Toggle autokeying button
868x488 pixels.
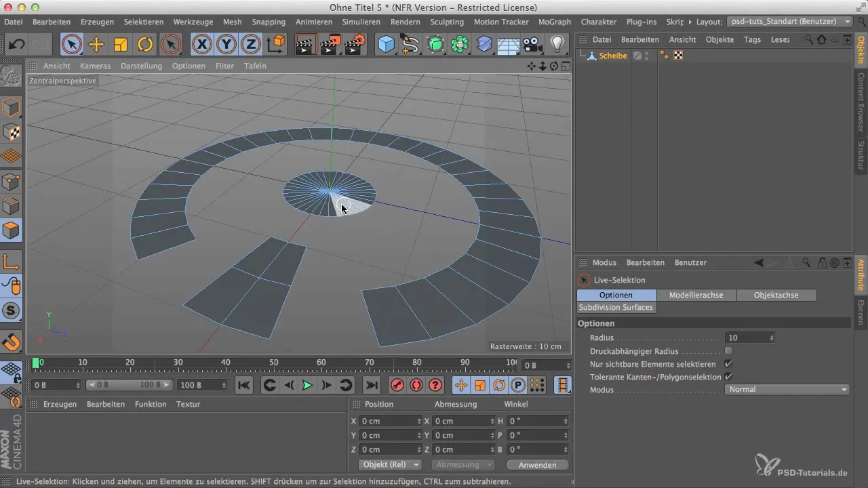pos(416,385)
